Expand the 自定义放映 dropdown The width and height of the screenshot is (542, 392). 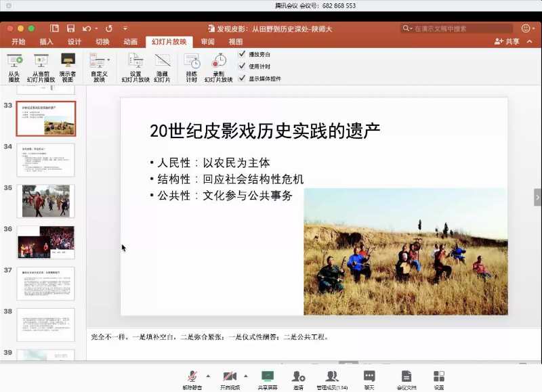coord(108,60)
